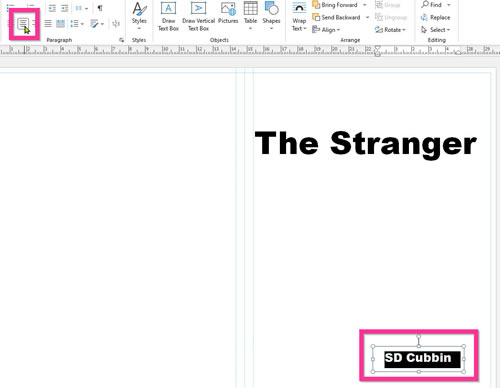
Task: Open the shading and borders dropdown in Paragraph group
Action: click(x=97, y=24)
